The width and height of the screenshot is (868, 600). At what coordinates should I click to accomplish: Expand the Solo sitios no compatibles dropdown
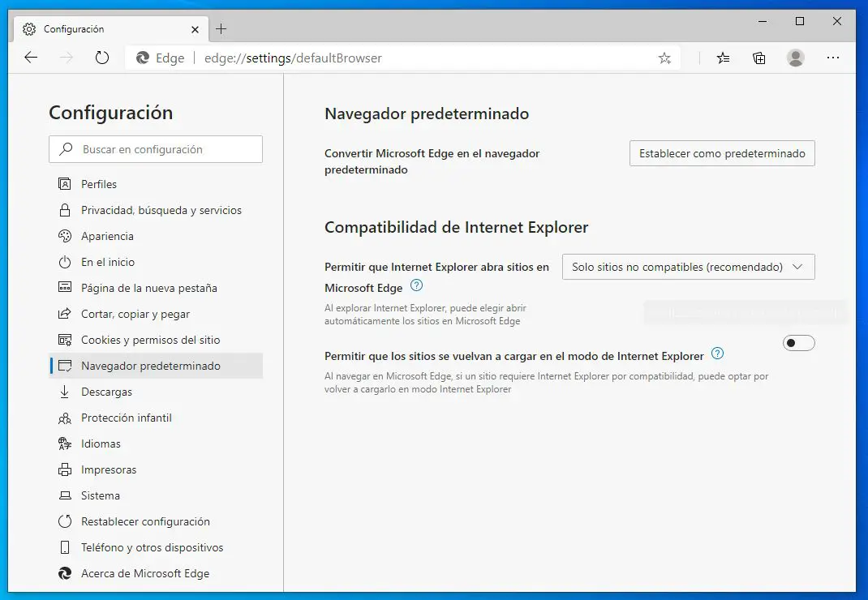[688, 267]
